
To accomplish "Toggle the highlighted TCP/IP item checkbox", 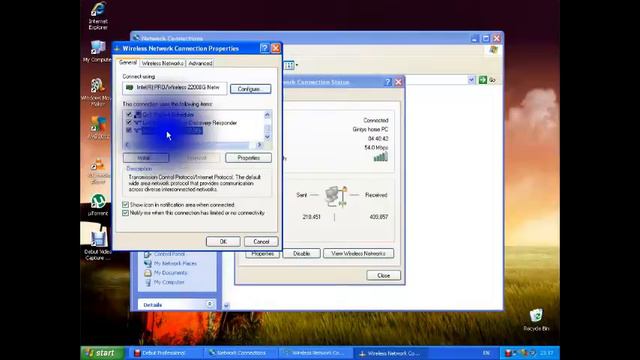I will (129, 130).
